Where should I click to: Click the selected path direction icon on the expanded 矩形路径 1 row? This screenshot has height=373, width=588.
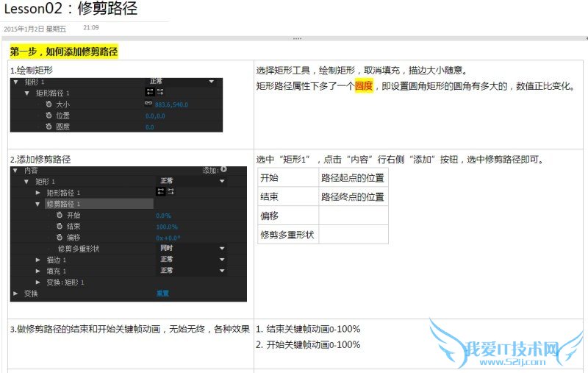[x=150, y=92]
